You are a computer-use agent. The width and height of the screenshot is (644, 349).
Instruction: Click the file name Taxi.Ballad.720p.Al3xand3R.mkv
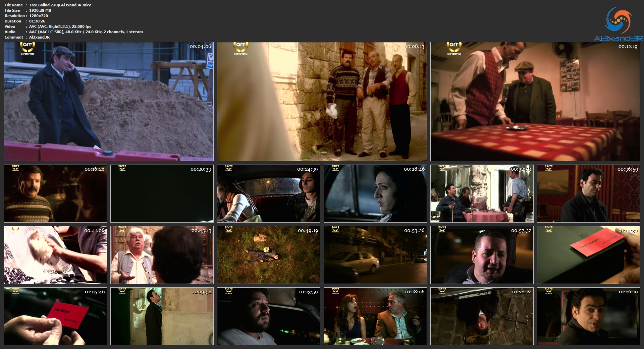(x=60, y=5)
